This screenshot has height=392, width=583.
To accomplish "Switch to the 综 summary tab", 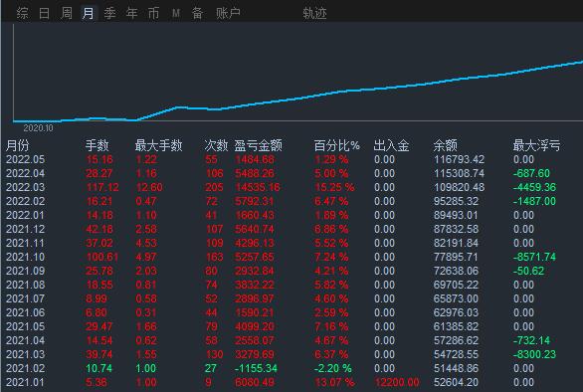I will [22, 13].
